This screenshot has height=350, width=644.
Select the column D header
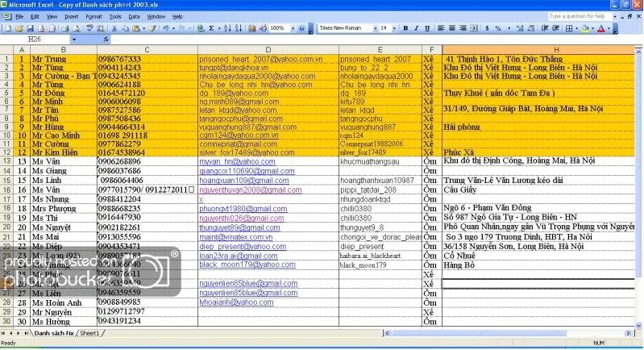coord(268,50)
